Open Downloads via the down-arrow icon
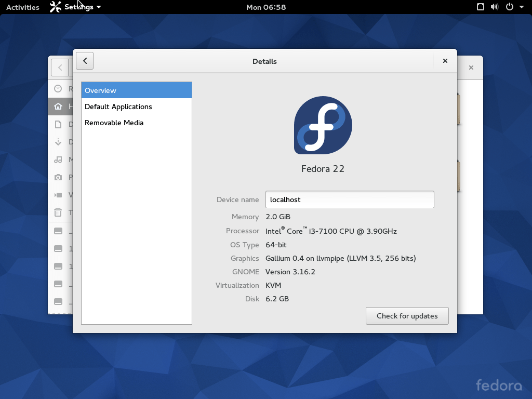The image size is (532, 399). click(x=58, y=142)
